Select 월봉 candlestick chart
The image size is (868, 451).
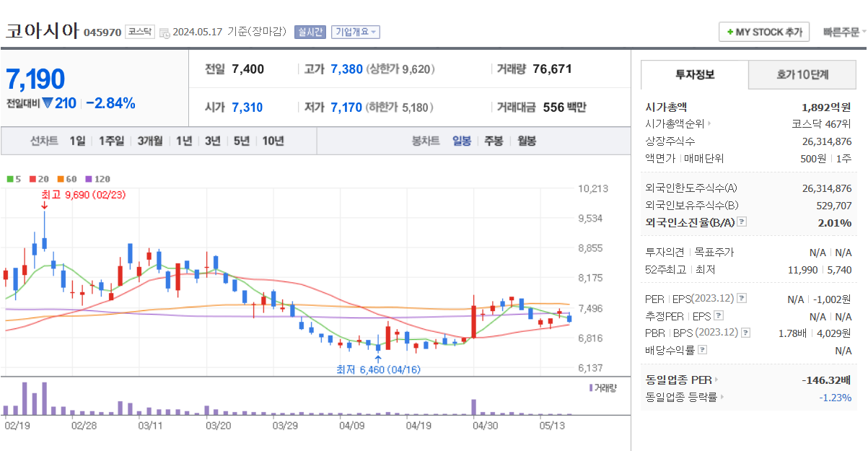[x=527, y=141]
